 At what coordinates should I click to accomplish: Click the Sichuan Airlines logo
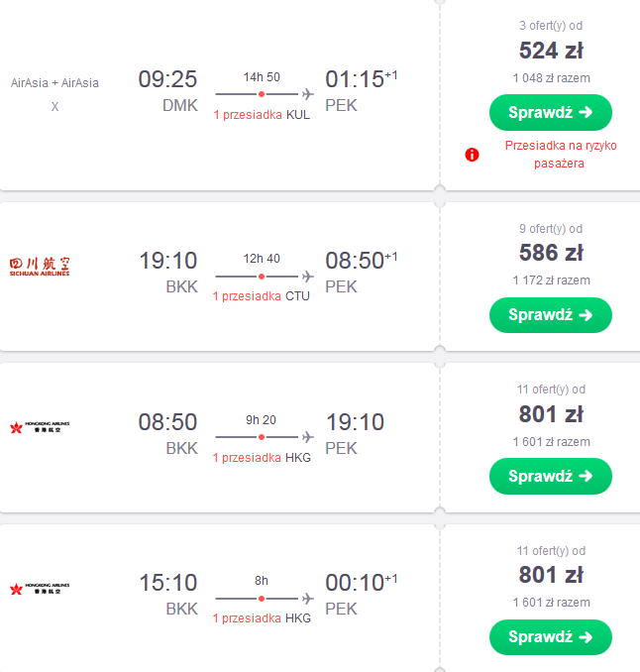(40, 267)
